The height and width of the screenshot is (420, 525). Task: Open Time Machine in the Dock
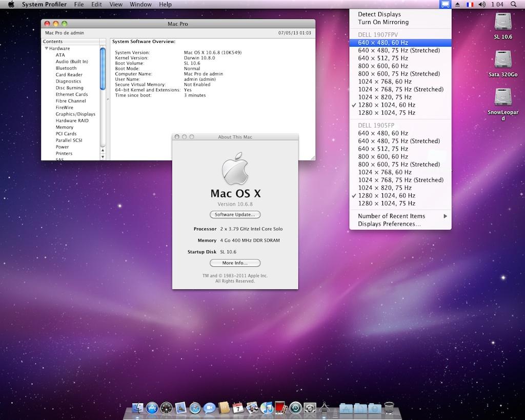click(x=295, y=408)
